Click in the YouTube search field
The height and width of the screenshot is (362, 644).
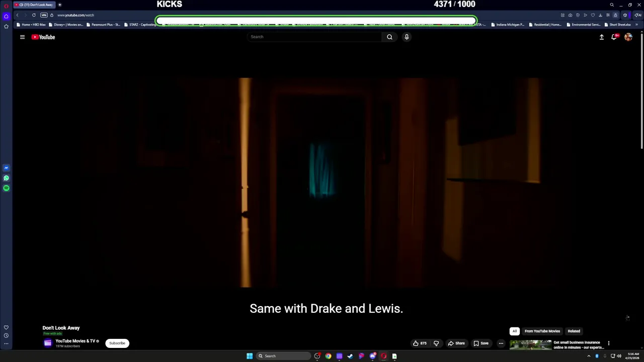(314, 37)
